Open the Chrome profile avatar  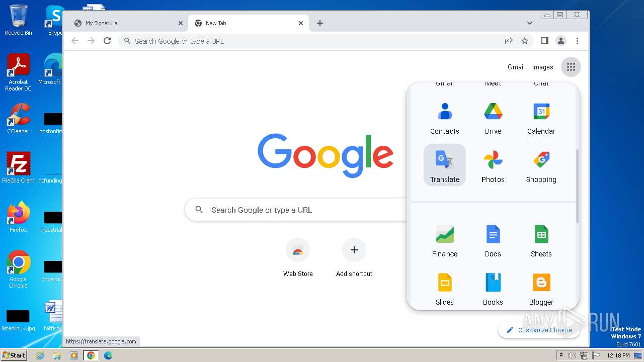click(561, 41)
